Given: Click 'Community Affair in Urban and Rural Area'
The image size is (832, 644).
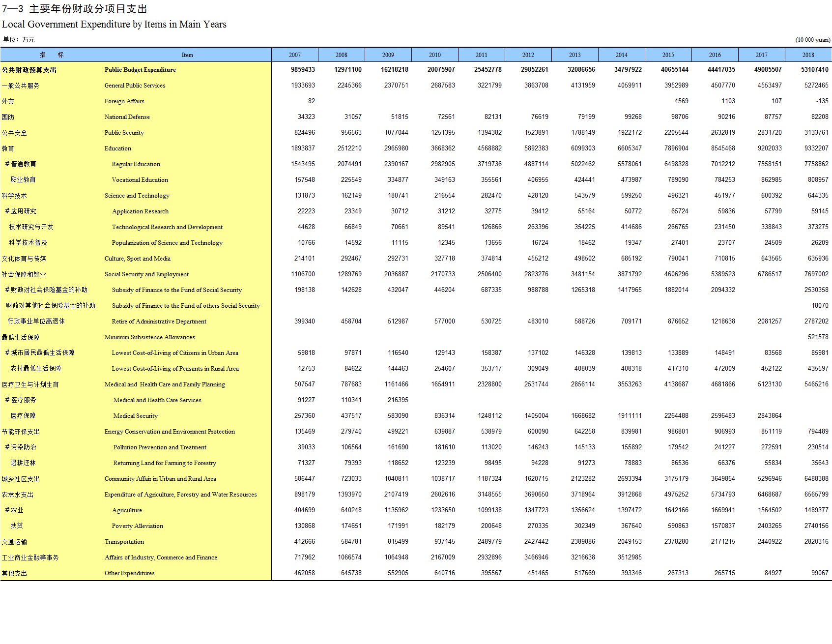Looking at the screenshot, I should point(160,479).
